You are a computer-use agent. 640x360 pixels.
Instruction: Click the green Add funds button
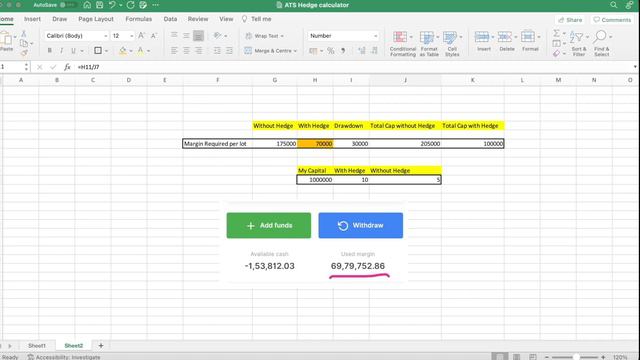pyautogui.click(x=269, y=225)
